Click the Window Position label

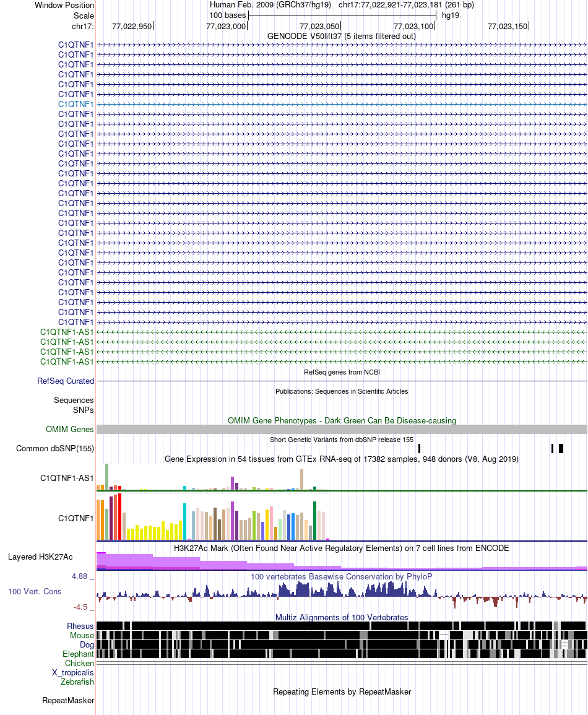click(64, 6)
